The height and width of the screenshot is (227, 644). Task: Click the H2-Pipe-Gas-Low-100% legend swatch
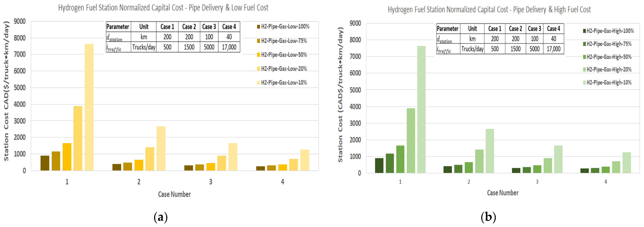pos(259,26)
